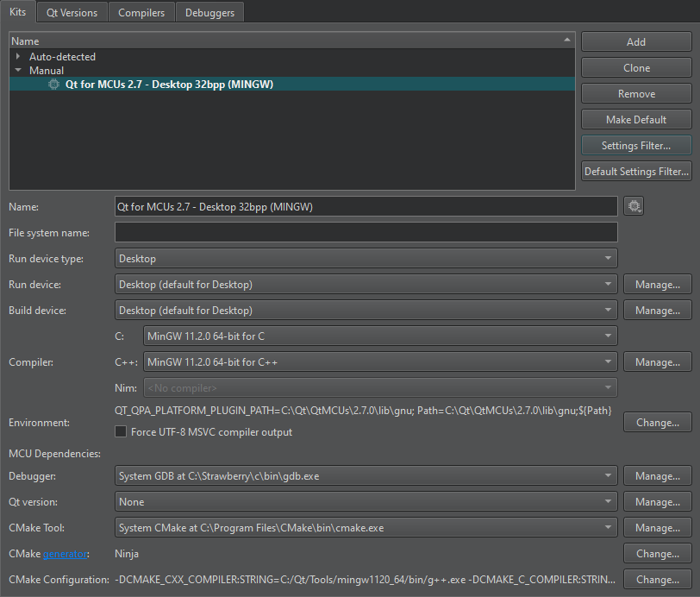
Task: Click the File system name input field
Action: 366,233
